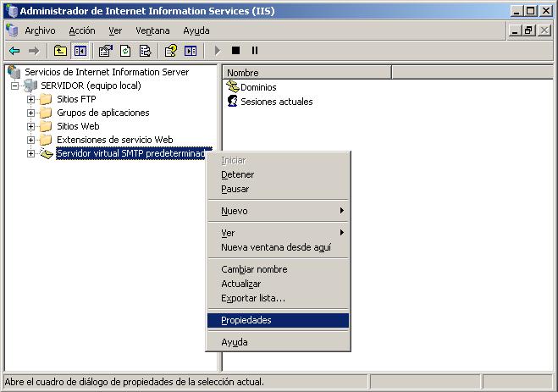Open the Acción menu in menu bar
The image size is (558, 392).
[82, 30]
